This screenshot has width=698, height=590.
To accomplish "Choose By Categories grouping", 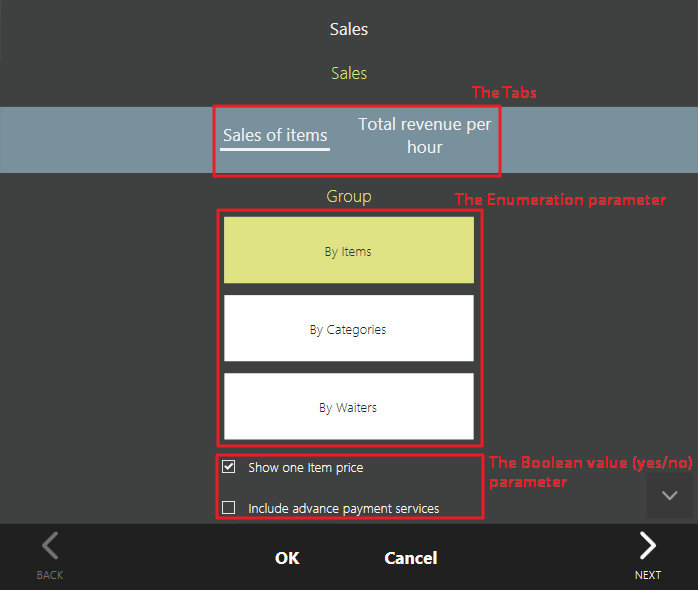I will point(348,329).
